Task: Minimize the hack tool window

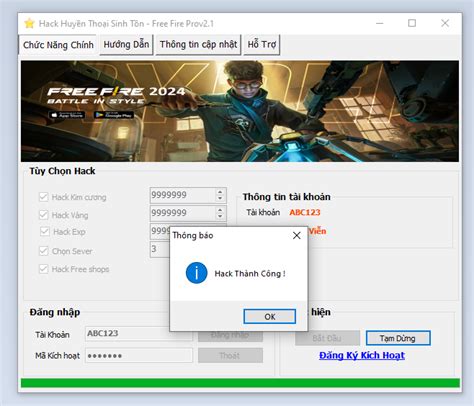Action: pyautogui.click(x=379, y=23)
